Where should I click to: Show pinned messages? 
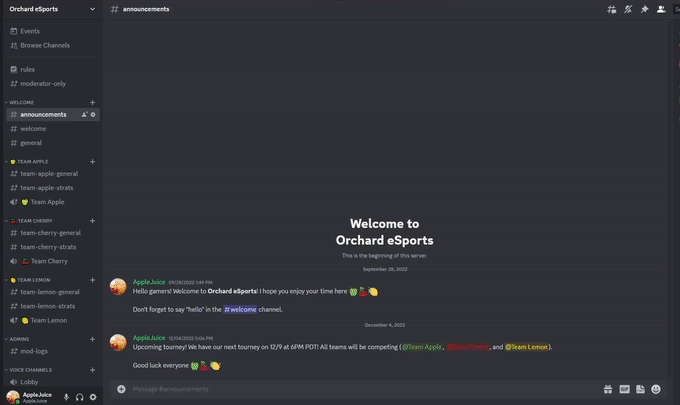(x=644, y=9)
